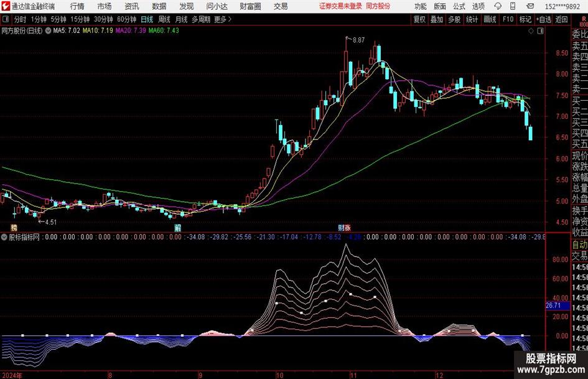Click the 8.87 high price label
This screenshot has width=588, height=379.
click(x=358, y=40)
